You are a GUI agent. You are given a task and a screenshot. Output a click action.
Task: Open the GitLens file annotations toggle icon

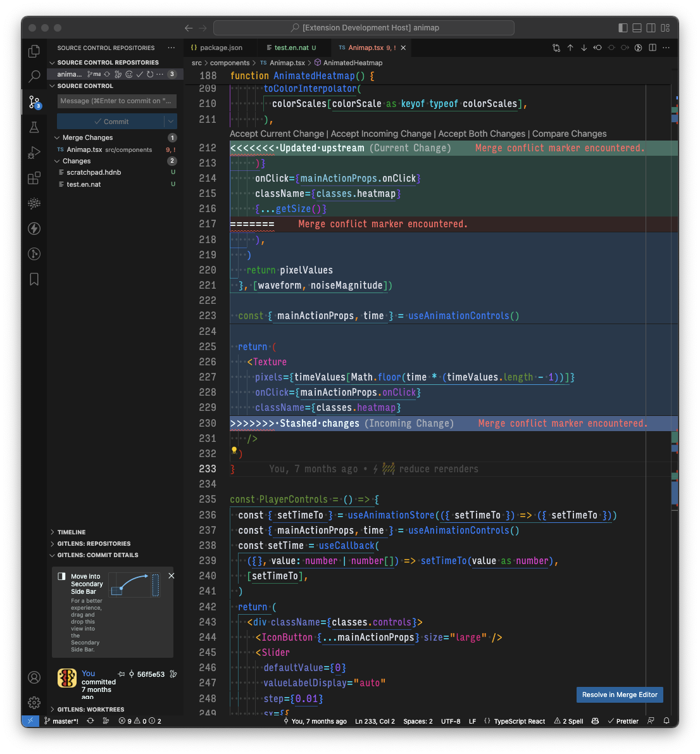pos(639,47)
